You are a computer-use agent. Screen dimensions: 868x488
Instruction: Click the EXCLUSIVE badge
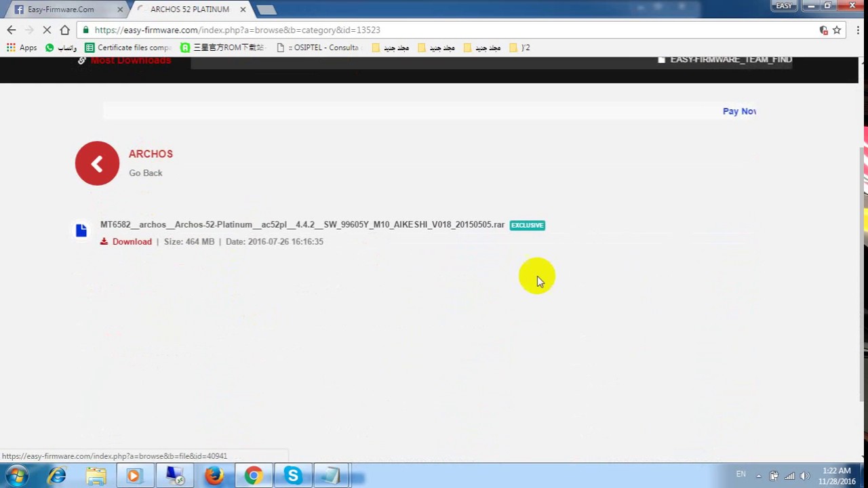click(528, 225)
